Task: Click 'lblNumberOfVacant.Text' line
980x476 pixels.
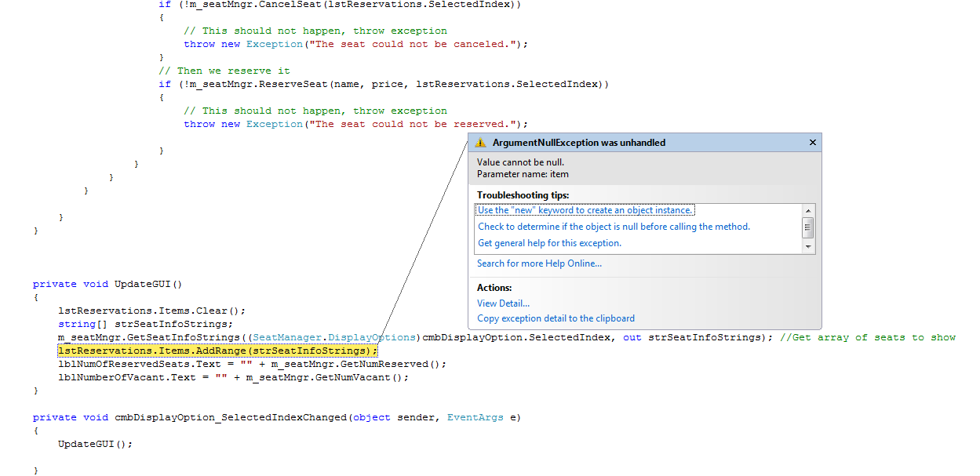Action: [234, 377]
